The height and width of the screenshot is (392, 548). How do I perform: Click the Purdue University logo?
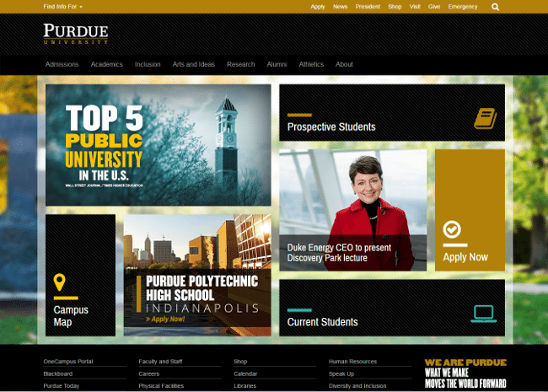[x=76, y=34]
